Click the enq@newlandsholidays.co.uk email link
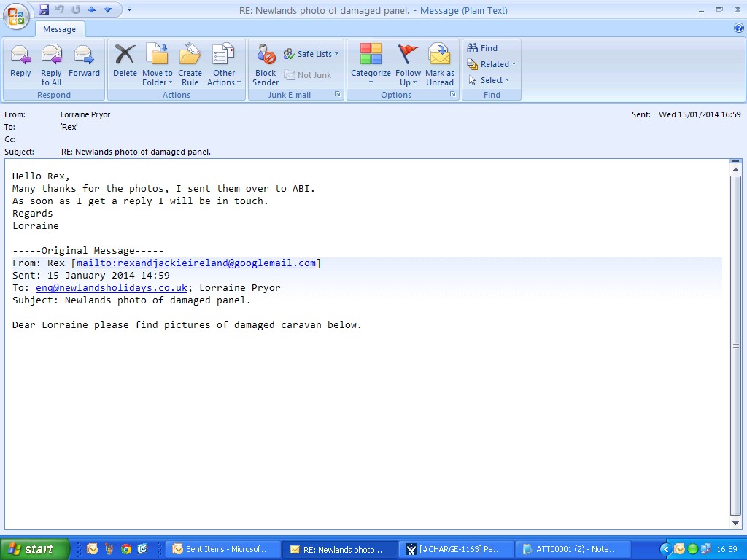Image resolution: width=747 pixels, height=560 pixels. 112,288
